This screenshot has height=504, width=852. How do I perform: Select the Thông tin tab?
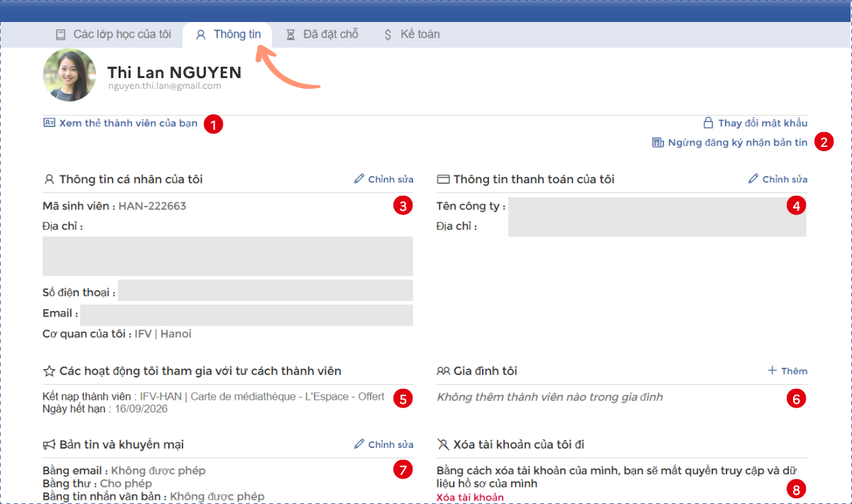coord(237,34)
